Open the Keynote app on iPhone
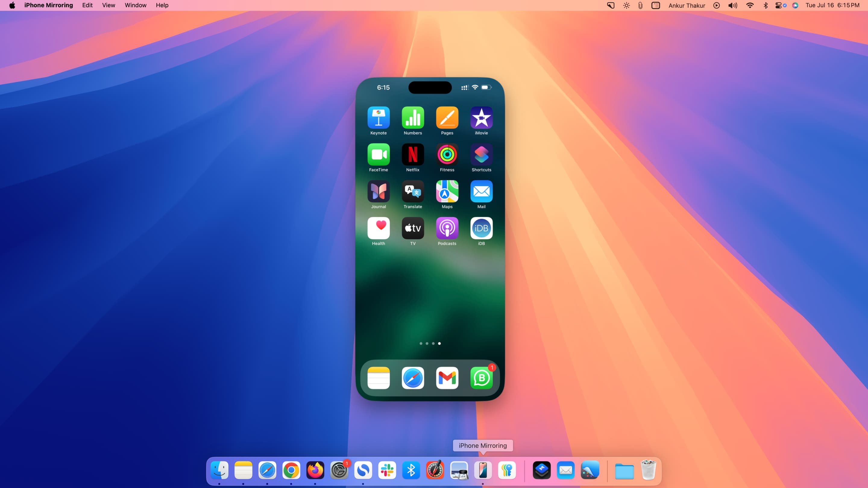 [379, 117]
